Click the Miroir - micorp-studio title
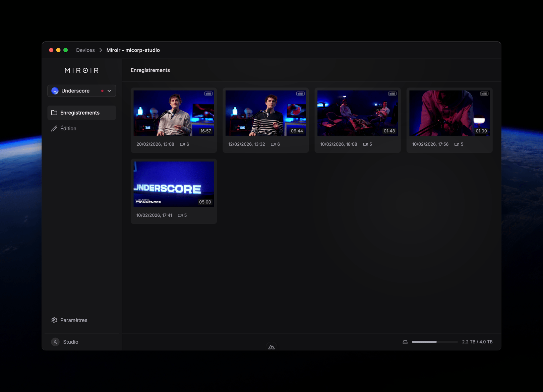543x392 pixels. coord(133,50)
